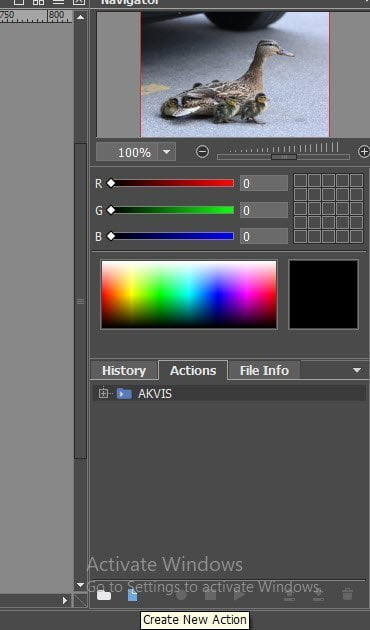Click the Create New Action page icon
370x630 pixels.
tap(133, 595)
